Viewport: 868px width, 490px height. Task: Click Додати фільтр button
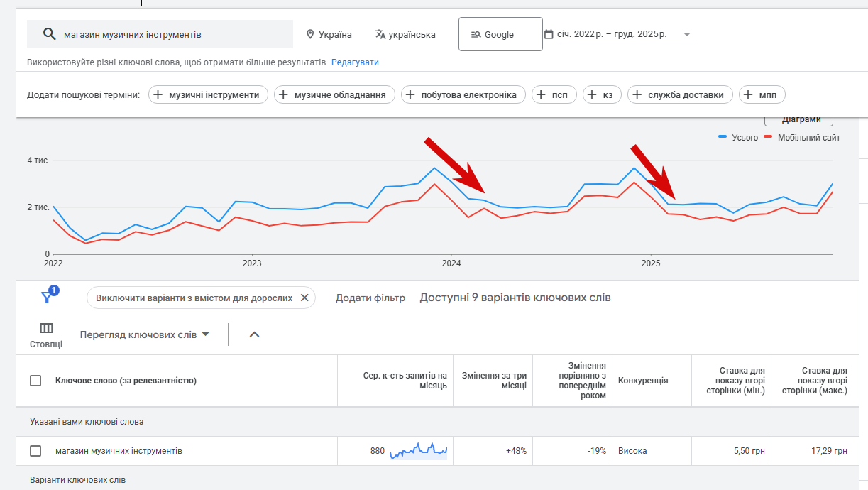370,298
